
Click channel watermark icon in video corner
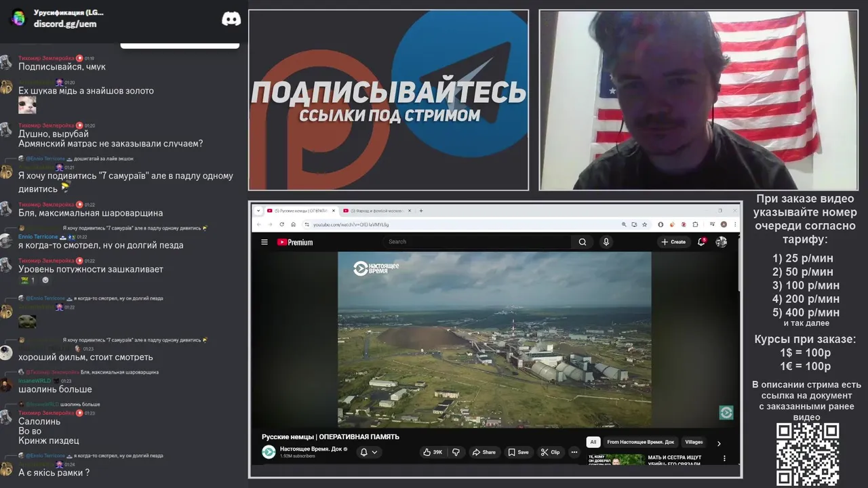coord(726,413)
